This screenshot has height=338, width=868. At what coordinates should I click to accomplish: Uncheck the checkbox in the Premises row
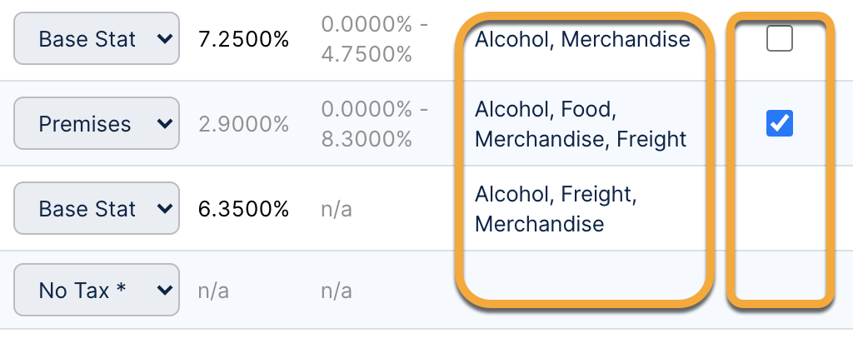(780, 124)
